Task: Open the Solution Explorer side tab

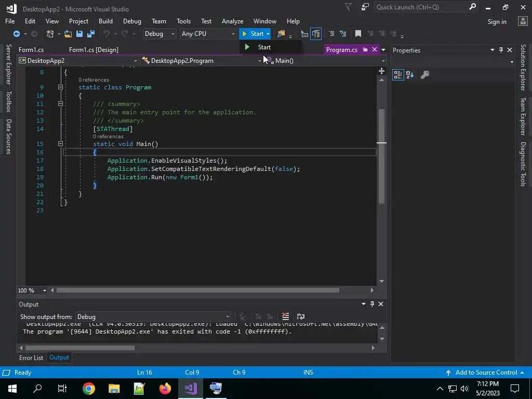Action: (523, 68)
